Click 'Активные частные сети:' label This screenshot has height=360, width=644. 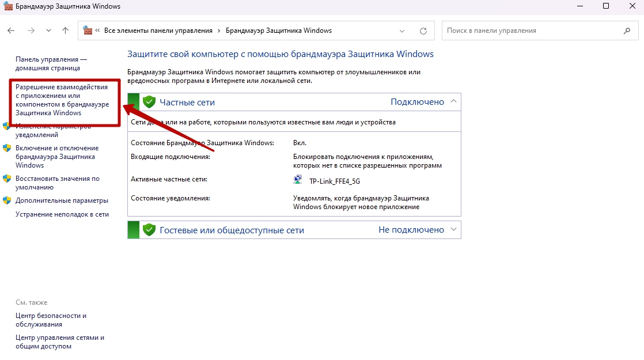tap(169, 179)
